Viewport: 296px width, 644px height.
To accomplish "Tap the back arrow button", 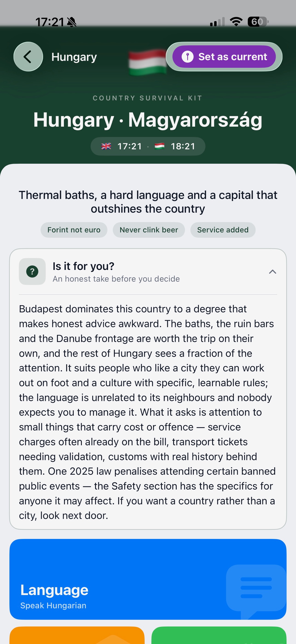I will tap(28, 57).
